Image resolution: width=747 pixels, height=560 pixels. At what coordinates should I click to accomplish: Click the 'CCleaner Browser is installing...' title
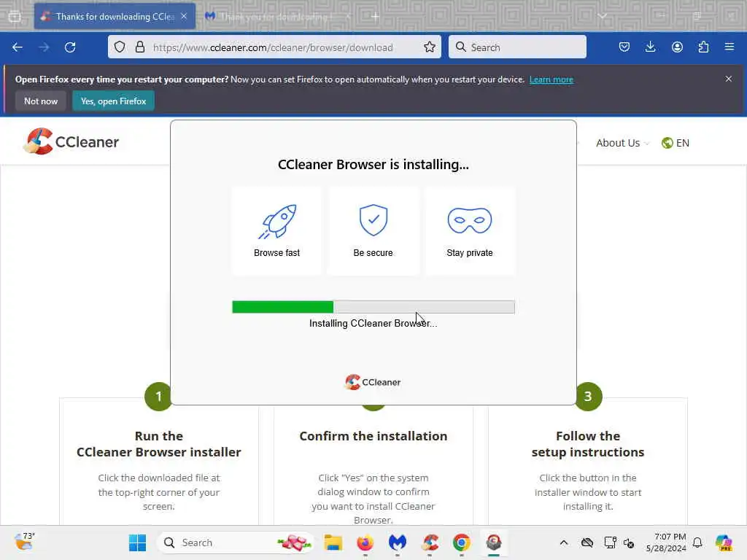point(373,164)
